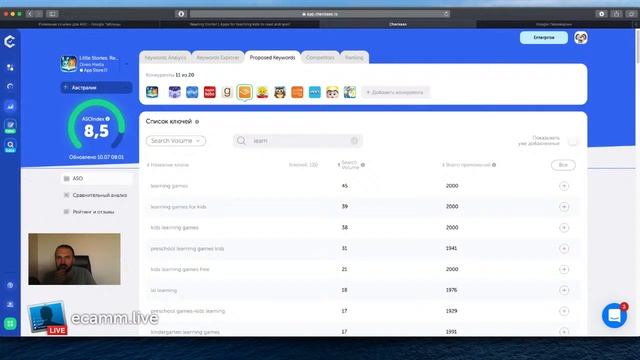
Task: Select the highlighted orange book competitor icon
Action: 244,92
